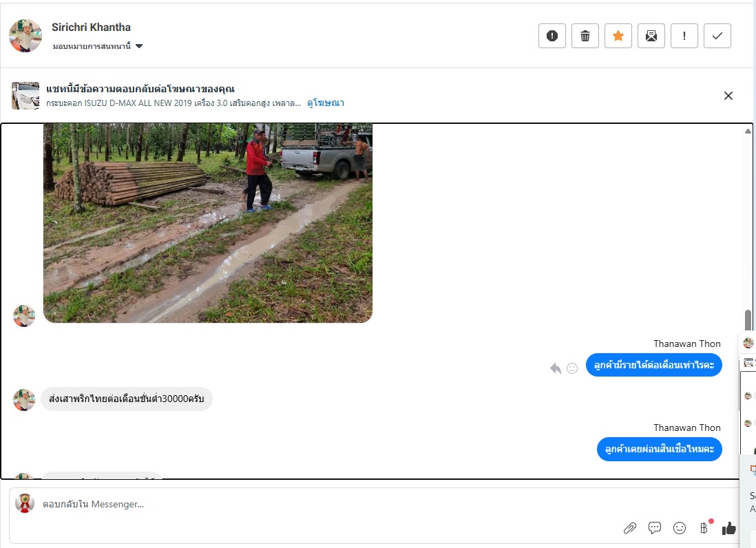Image resolution: width=756 pixels, height=548 pixels.
Task: Open the rubber plantation pickup truck photo
Action: tap(208, 222)
